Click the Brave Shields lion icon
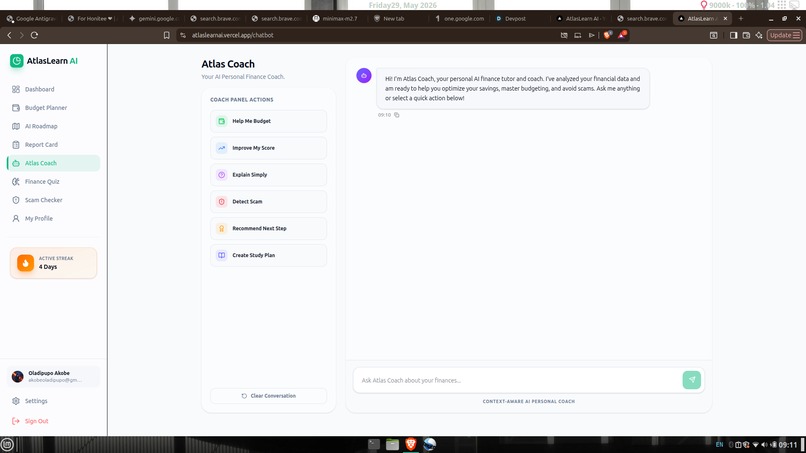The image size is (806, 453). (x=608, y=35)
